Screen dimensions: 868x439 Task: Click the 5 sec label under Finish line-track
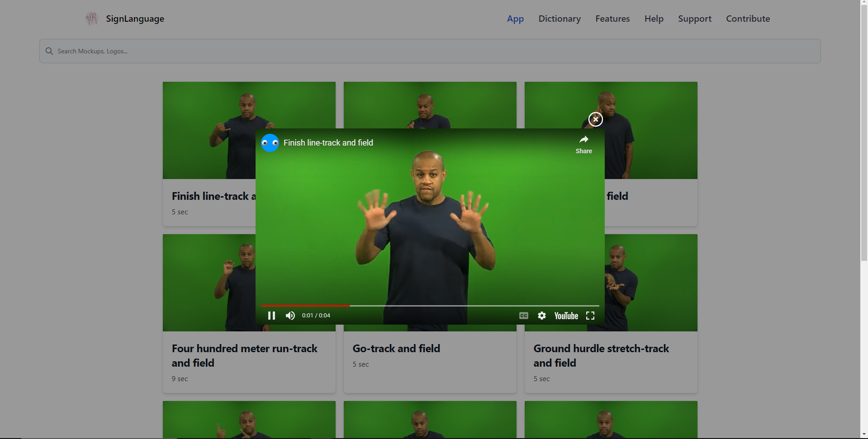tap(180, 212)
